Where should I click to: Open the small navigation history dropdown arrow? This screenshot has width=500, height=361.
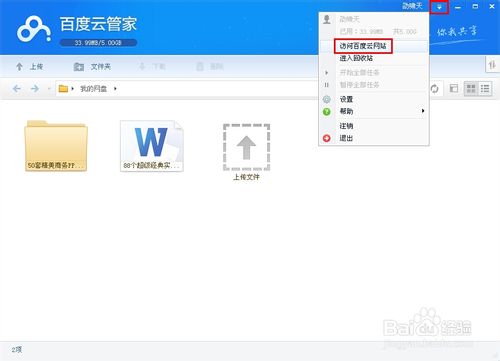pyautogui.click(x=49, y=89)
